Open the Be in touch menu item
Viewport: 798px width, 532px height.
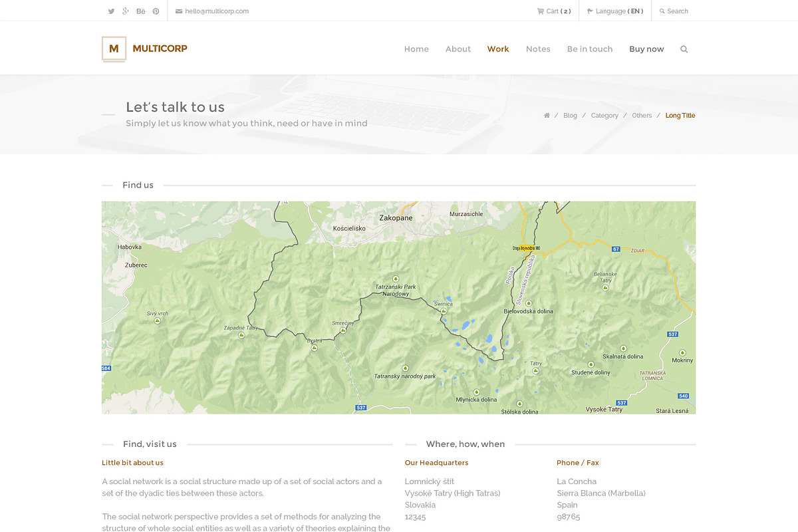(x=590, y=49)
